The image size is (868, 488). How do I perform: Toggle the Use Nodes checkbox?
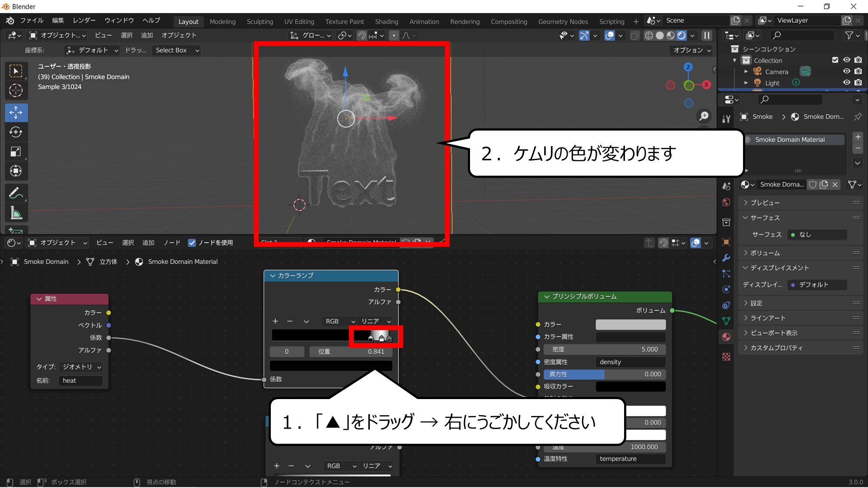tap(192, 243)
